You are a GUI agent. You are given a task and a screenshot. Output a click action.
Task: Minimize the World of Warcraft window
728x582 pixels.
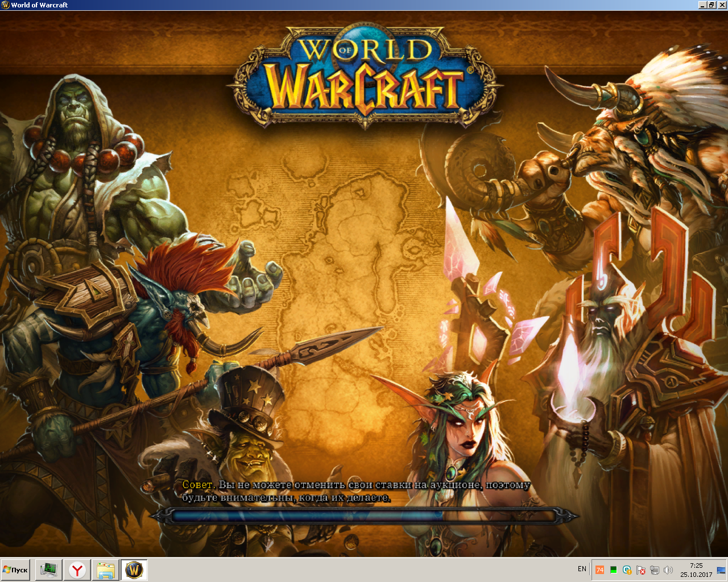pyautogui.click(x=702, y=5)
